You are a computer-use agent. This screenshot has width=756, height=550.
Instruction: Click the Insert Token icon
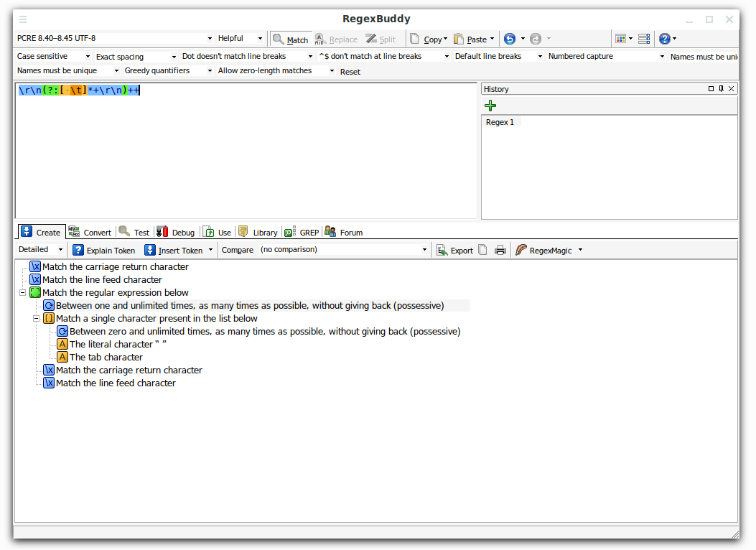tap(149, 250)
